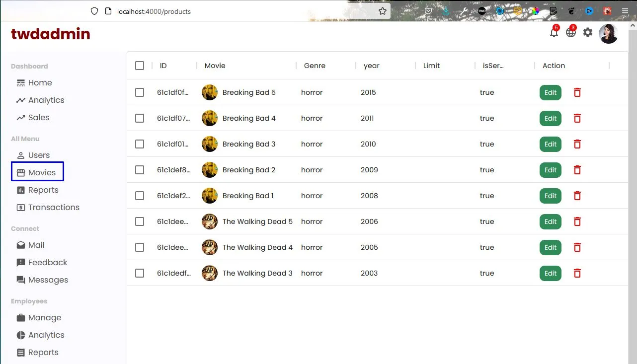Delete Breaking Bad 4 with trash icon

(x=577, y=118)
